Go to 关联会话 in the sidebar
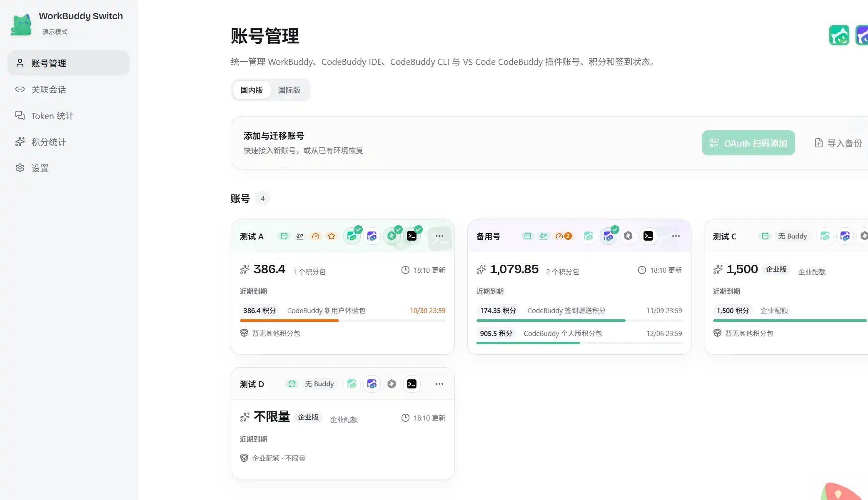868x500 pixels. point(69,90)
